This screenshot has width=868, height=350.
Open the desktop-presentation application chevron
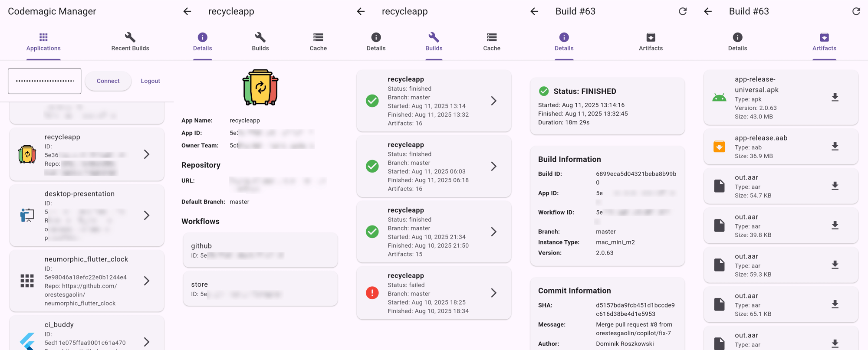tap(147, 216)
